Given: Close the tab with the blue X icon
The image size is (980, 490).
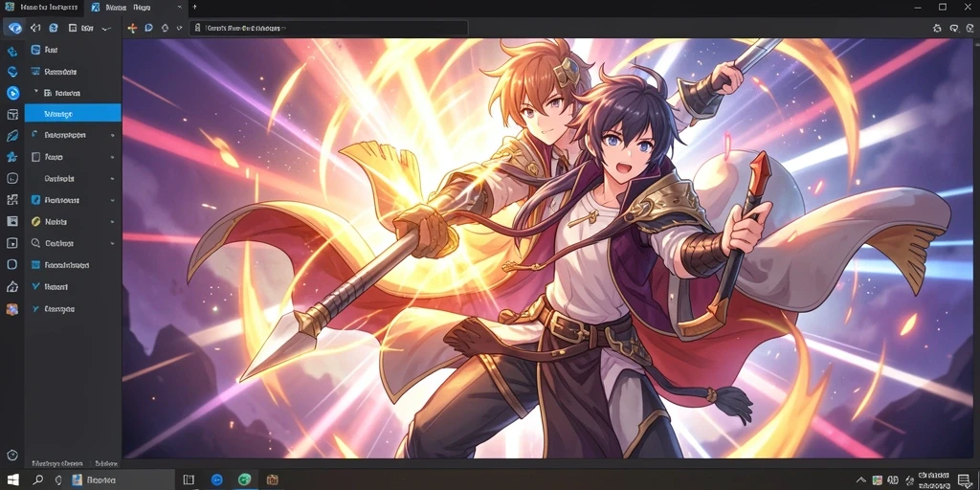Looking at the screenshot, I should 180,8.
